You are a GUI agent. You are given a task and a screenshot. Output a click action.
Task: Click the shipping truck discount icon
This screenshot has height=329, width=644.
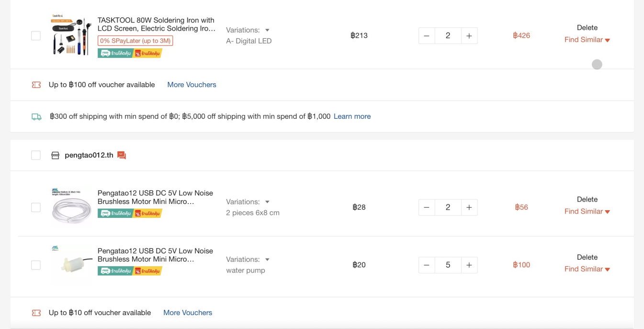[x=36, y=116]
